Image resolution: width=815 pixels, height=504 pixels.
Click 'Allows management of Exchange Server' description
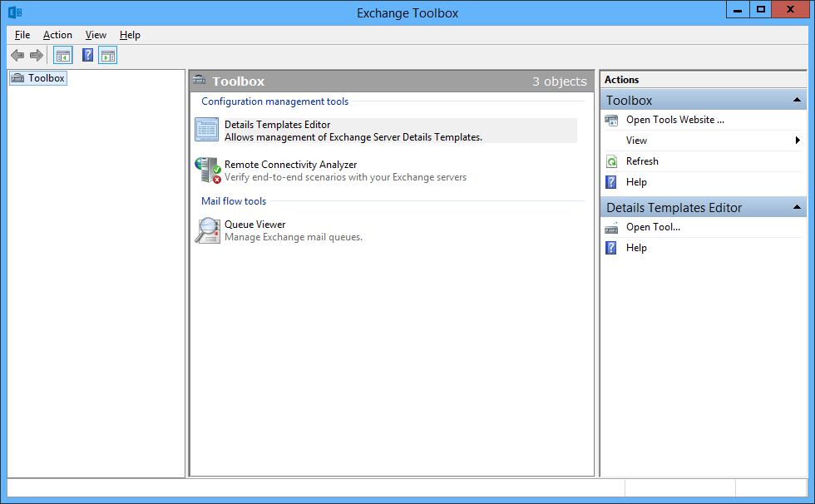(353, 137)
